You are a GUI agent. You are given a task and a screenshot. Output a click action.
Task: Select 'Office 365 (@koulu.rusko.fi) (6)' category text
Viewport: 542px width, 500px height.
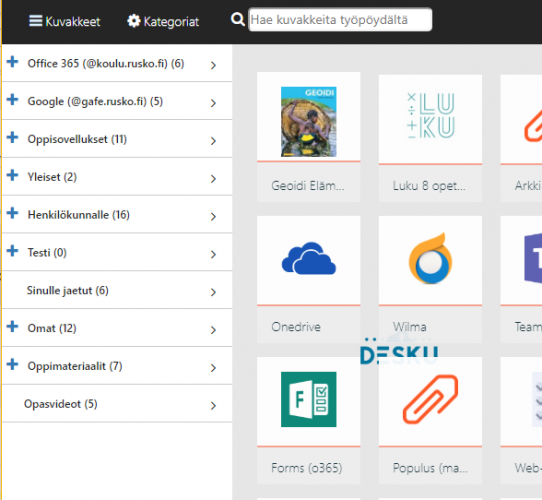click(106, 64)
